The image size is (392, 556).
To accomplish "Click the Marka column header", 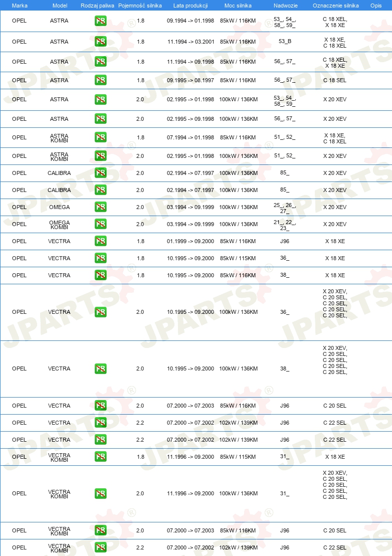I will pyautogui.click(x=20, y=6).
